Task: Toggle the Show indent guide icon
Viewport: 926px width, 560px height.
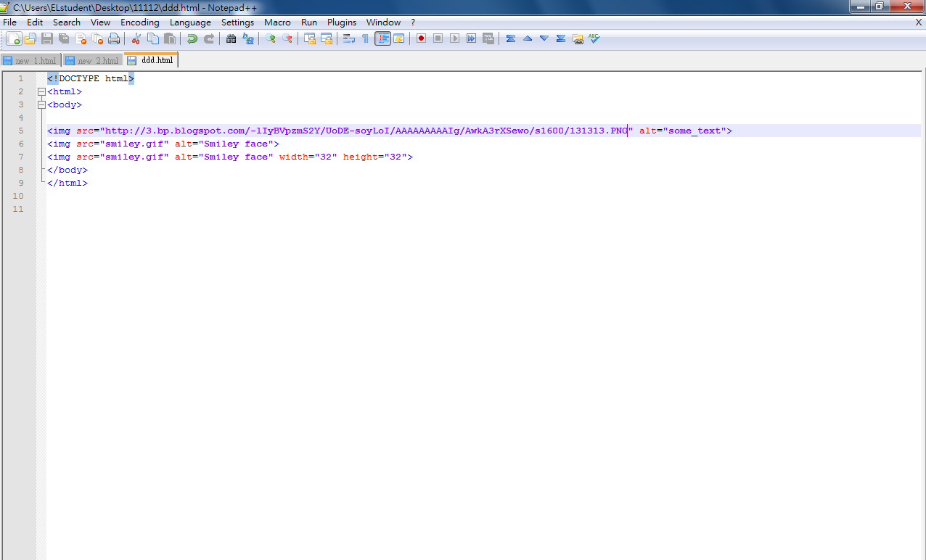Action: pyautogui.click(x=382, y=38)
